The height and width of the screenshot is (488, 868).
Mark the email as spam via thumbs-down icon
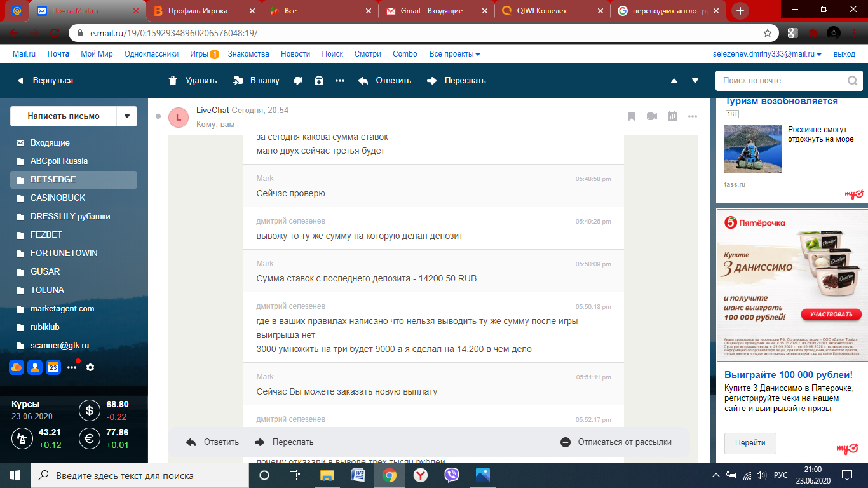[297, 81]
